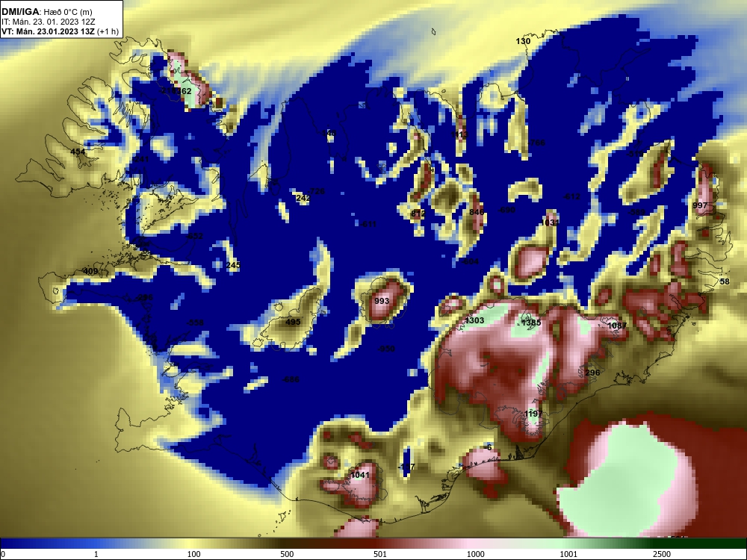Screen dimensions: 747x560
Task: Click the 1113 value label
Action: point(459,134)
